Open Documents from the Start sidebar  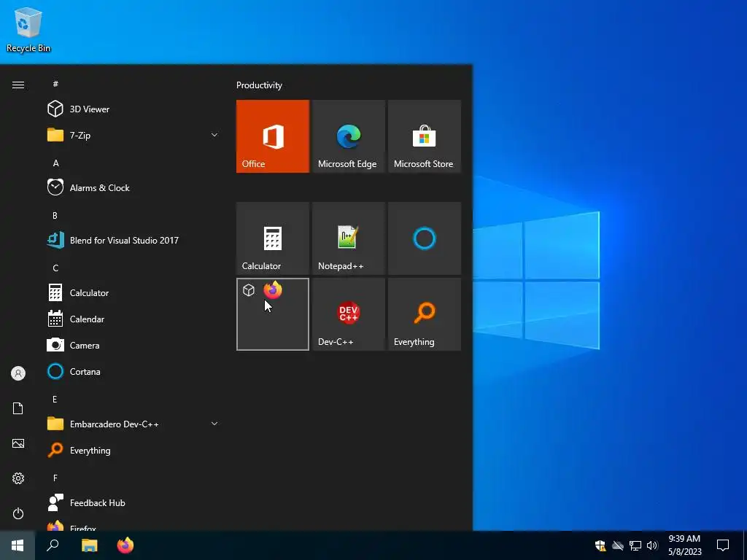[18, 408]
